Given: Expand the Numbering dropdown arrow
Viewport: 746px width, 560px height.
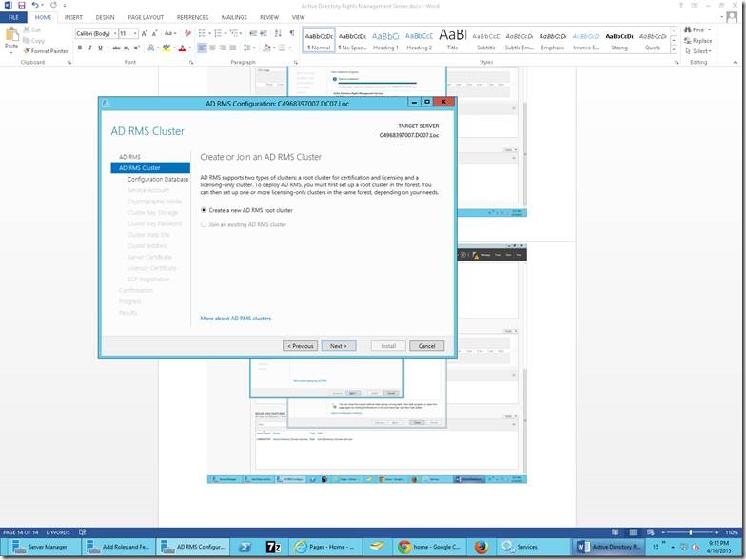Looking at the screenshot, I should click(225, 34).
